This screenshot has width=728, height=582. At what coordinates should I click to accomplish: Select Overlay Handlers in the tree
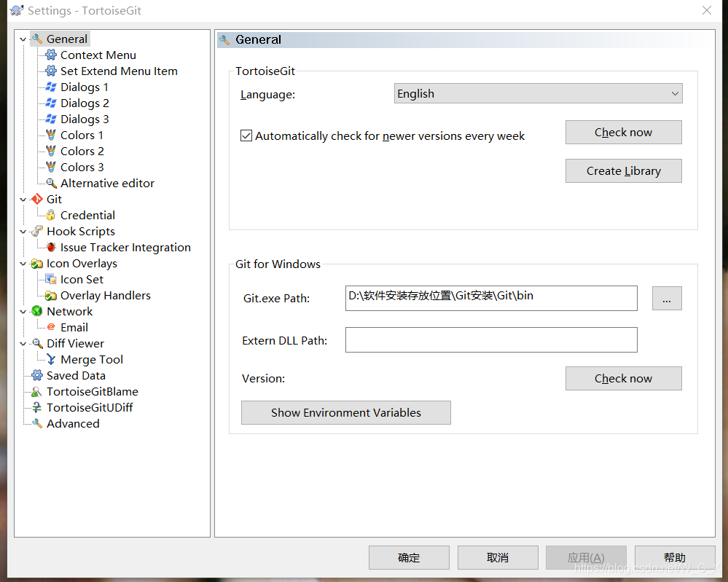click(106, 296)
